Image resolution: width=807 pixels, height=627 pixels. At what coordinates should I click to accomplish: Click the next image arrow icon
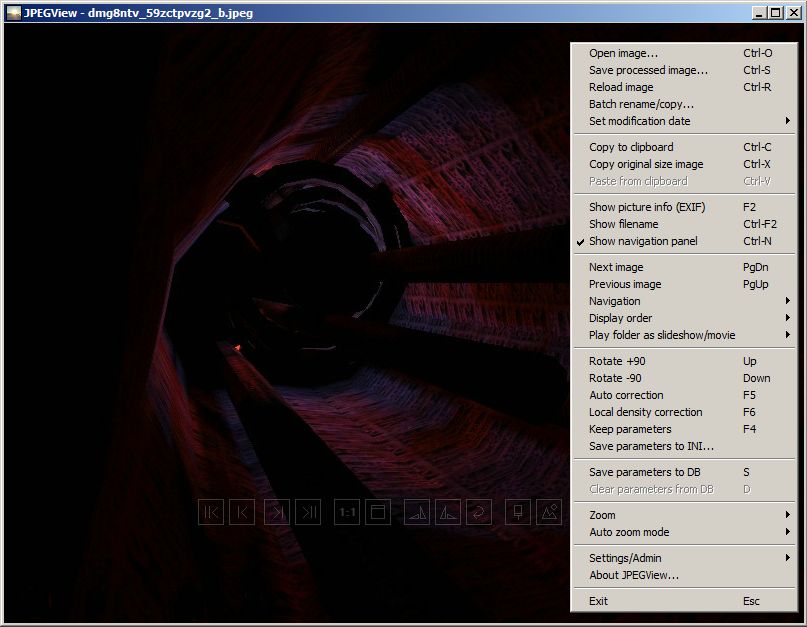[277, 512]
